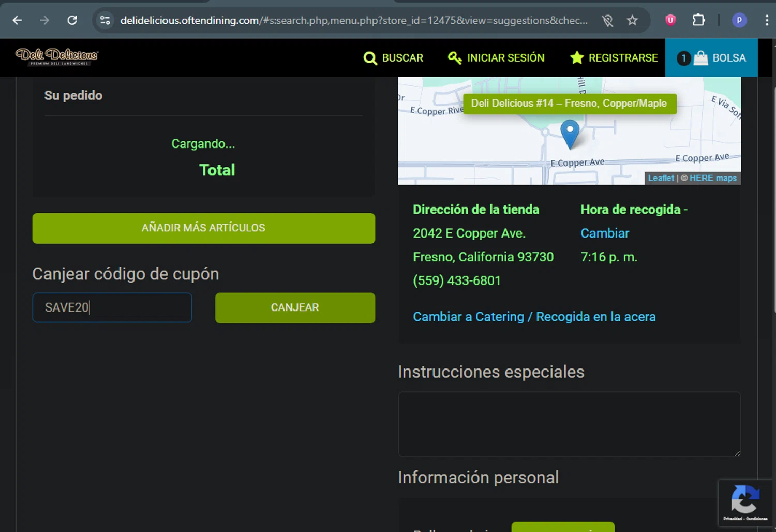Click the CANJEAR button
Screen dimensions: 776x532
pyautogui.click(x=295, y=308)
